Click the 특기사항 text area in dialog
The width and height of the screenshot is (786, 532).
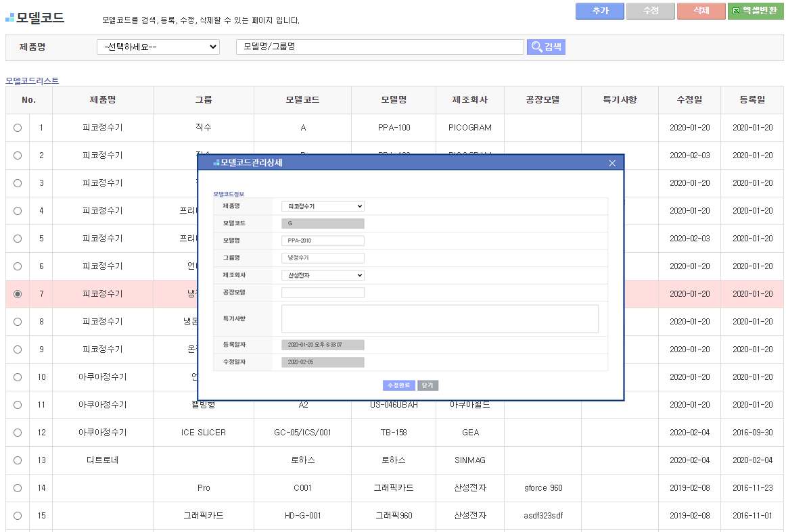(440, 318)
